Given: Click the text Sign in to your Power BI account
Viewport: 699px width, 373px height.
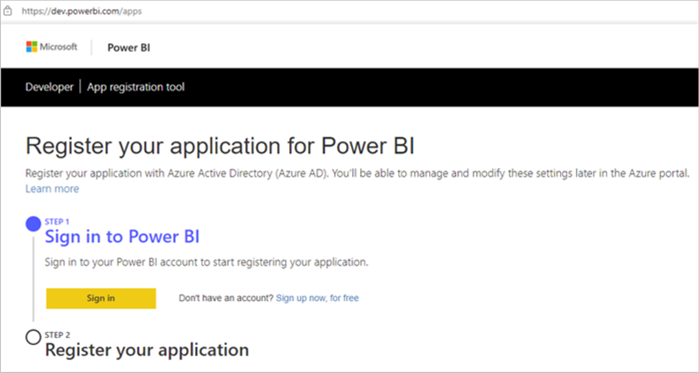Looking at the screenshot, I should [x=206, y=262].
